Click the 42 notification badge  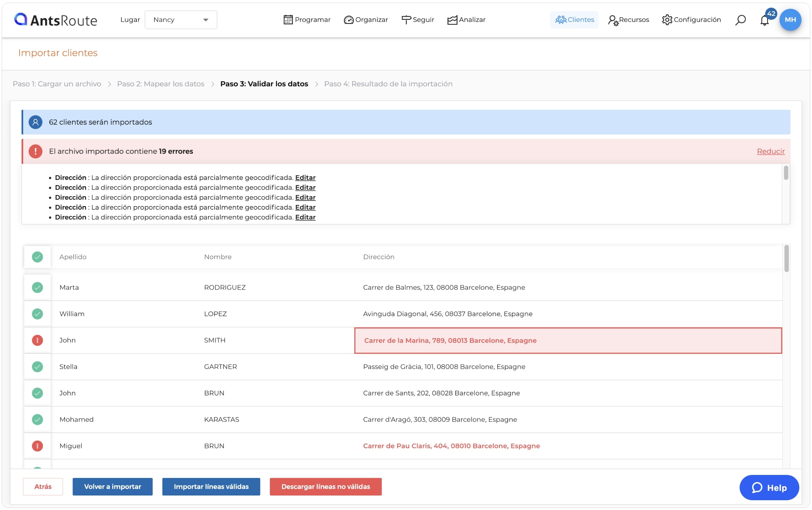click(x=771, y=14)
